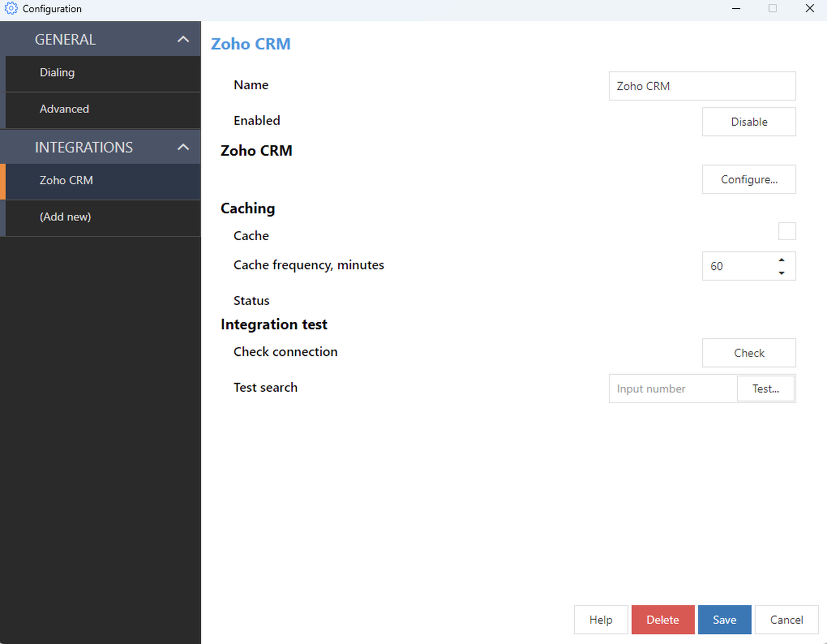Increase cache frequency with up arrow

point(781,260)
